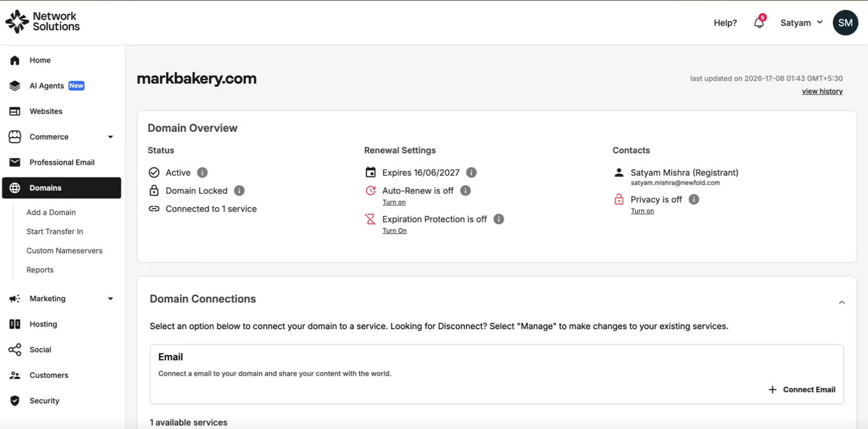This screenshot has width=868, height=429.
Task: Select Add a Domain submenu item
Action: coord(51,212)
